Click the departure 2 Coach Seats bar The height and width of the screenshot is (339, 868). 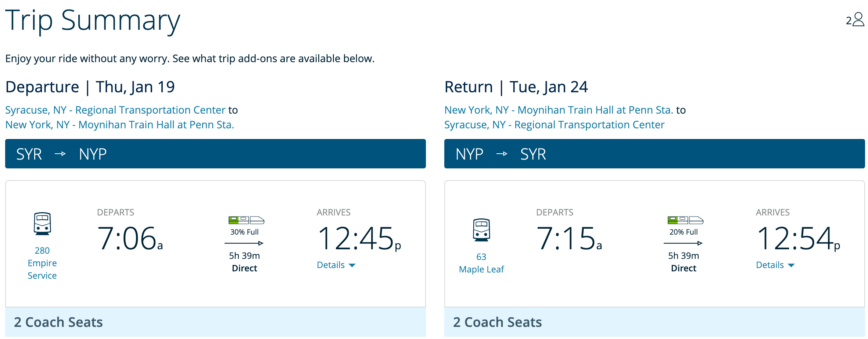pos(215,322)
